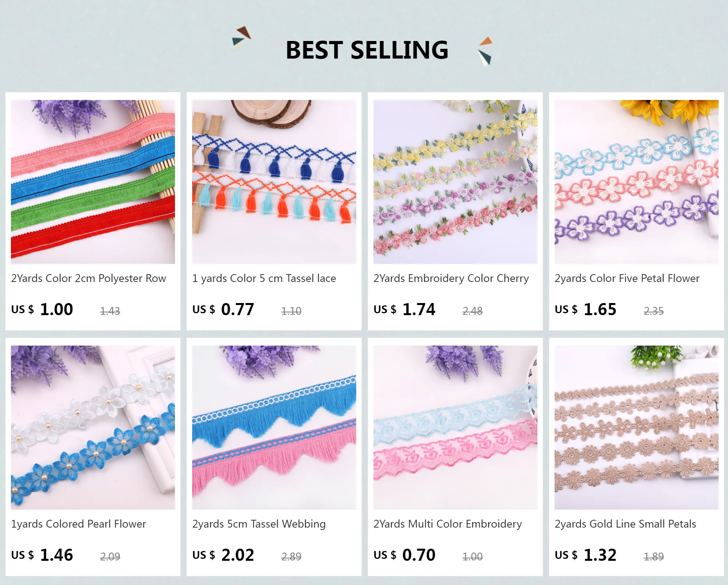Viewport: 728px width, 585px height.
Task: Click the US $ 0.70 price
Action: pyautogui.click(x=404, y=555)
